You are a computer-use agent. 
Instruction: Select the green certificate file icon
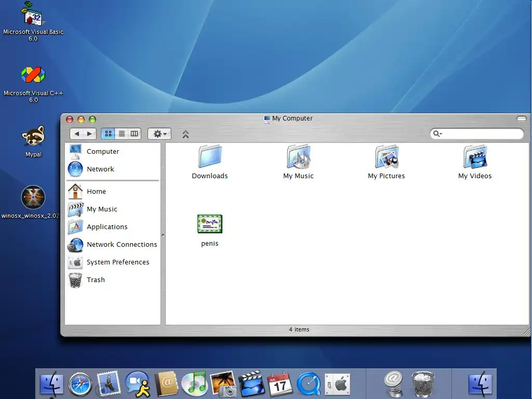pos(210,224)
